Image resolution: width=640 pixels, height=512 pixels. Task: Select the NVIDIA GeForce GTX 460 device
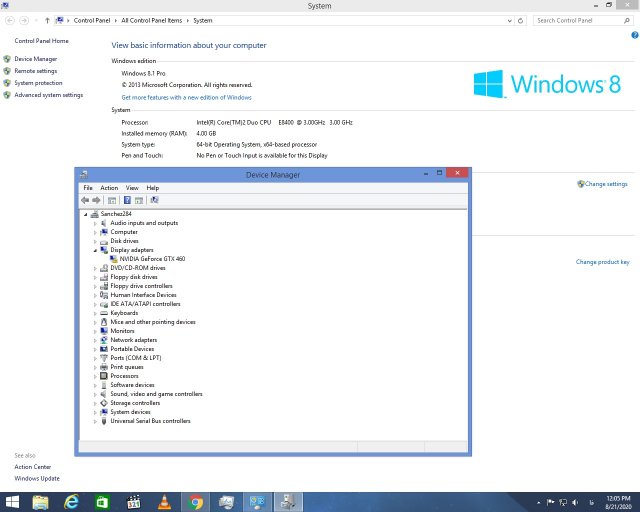(151, 259)
